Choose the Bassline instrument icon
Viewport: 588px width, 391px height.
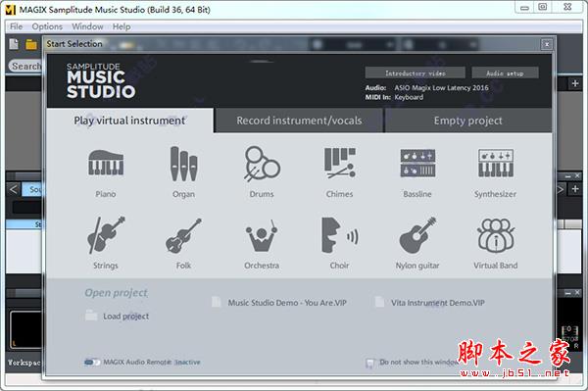tap(417, 163)
